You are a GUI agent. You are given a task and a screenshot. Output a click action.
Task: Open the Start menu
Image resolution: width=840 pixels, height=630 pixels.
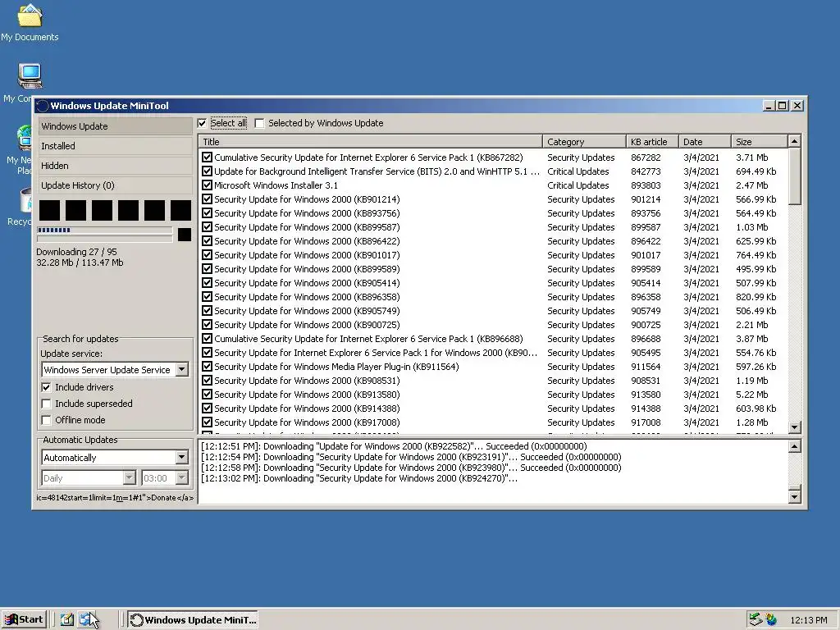24,620
